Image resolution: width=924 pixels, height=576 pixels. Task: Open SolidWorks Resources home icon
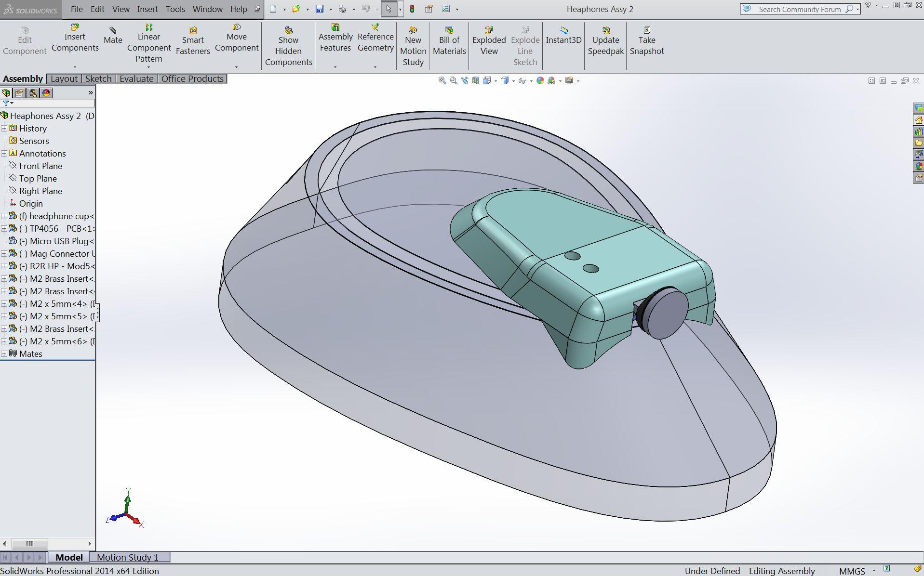pos(919,120)
